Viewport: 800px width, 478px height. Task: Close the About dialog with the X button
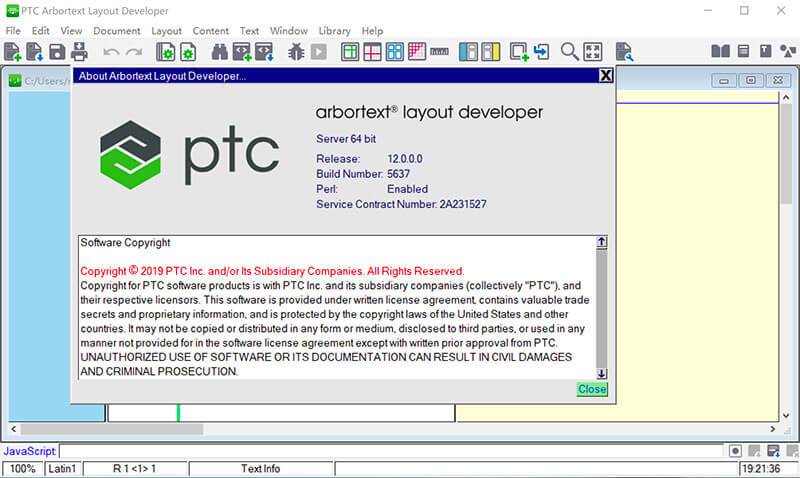point(606,76)
